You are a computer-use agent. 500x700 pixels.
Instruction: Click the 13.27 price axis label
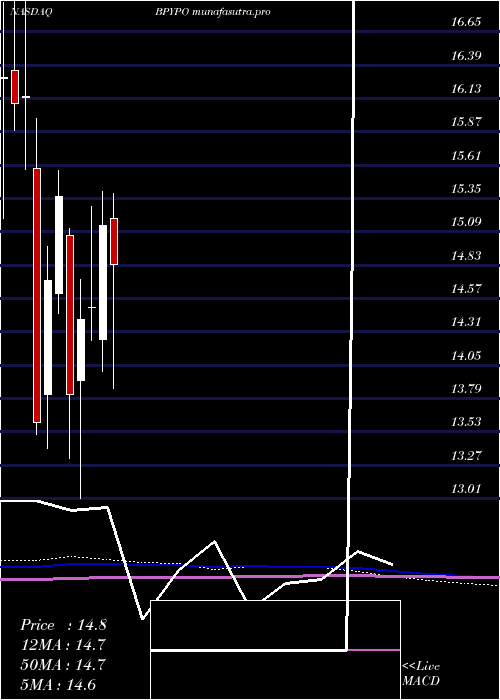(x=466, y=456)
